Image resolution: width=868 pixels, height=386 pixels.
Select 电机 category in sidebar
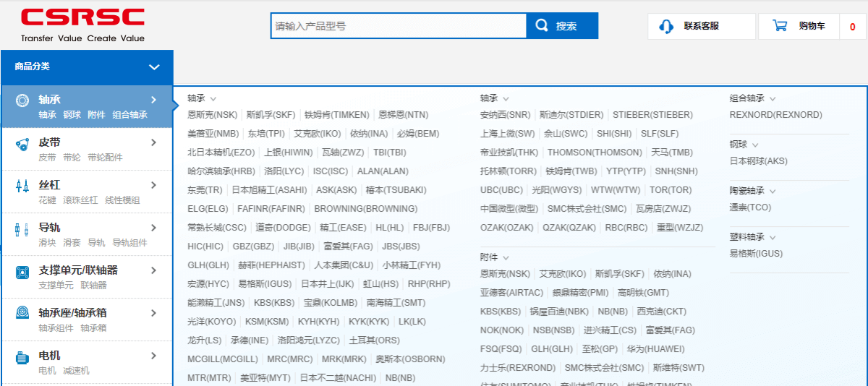50,356
